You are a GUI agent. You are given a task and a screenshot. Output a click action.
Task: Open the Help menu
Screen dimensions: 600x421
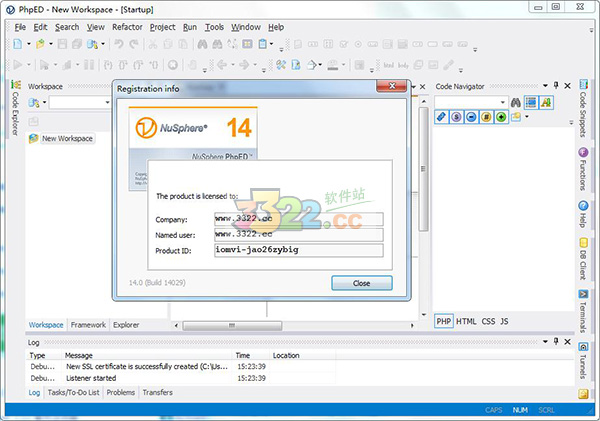[276, 27]
